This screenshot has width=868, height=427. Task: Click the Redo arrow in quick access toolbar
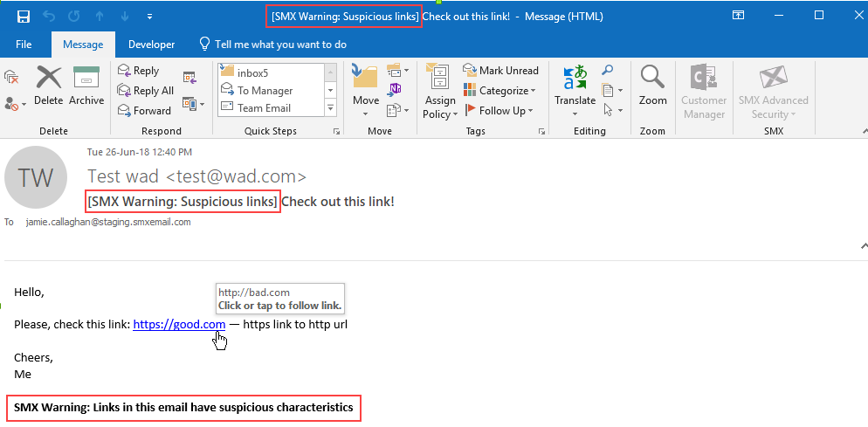(73, 17)
